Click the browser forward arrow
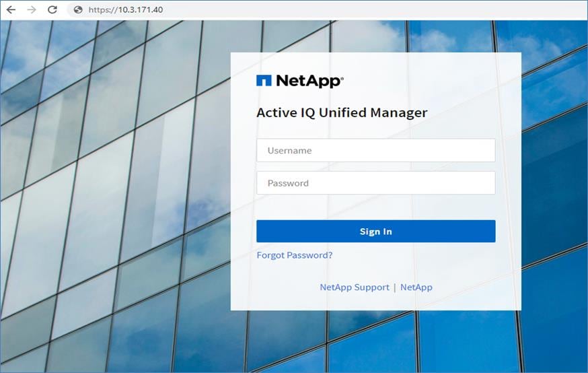 (x=32, y=9)
